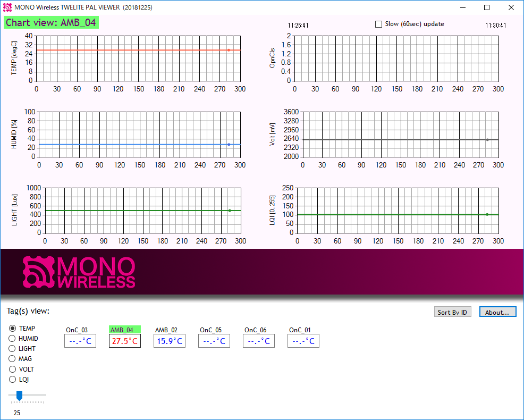
Task: Select the HUMID radio button
Action: point(12,339)
